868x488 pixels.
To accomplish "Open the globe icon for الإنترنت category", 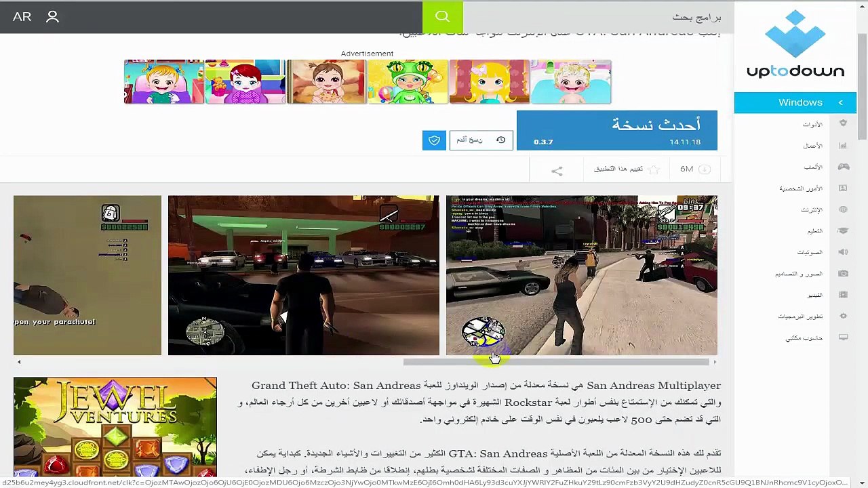I will tap(843, 209).
